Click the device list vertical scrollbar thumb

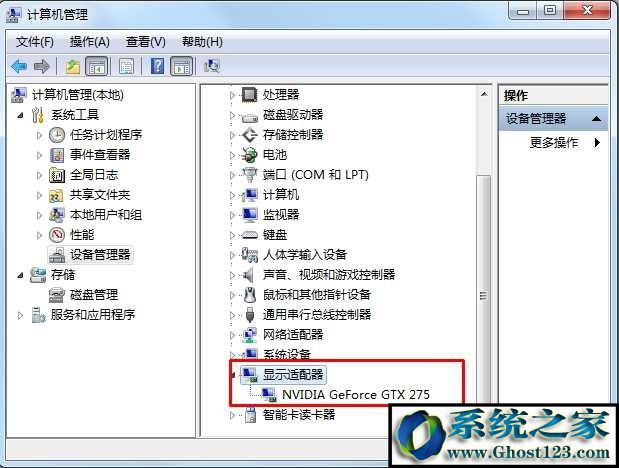pyautogui.click(x=484, y=295)
